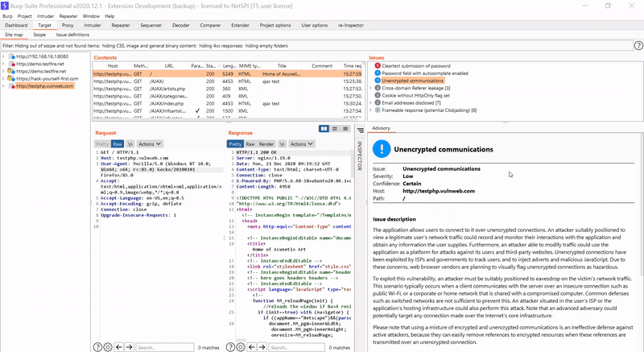Click lock icon for https://hack-yourself-first.com

pos(11,78)
